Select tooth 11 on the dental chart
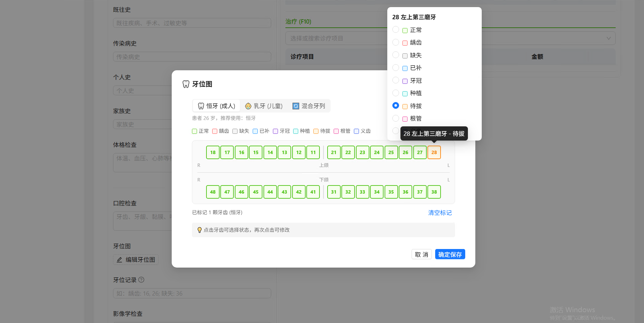This screenshot has height=323, width=644. [313, 152]
